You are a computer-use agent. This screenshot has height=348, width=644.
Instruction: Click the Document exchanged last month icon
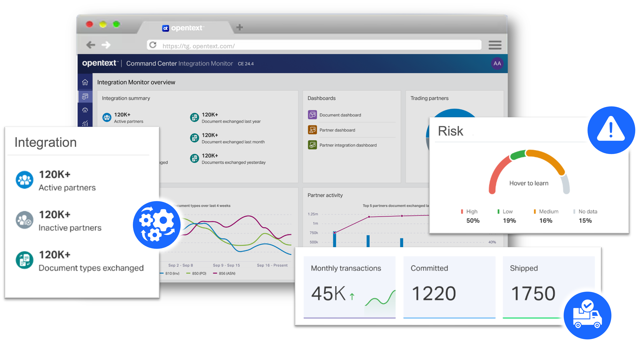pyautogui.click(x=194, y=138)
